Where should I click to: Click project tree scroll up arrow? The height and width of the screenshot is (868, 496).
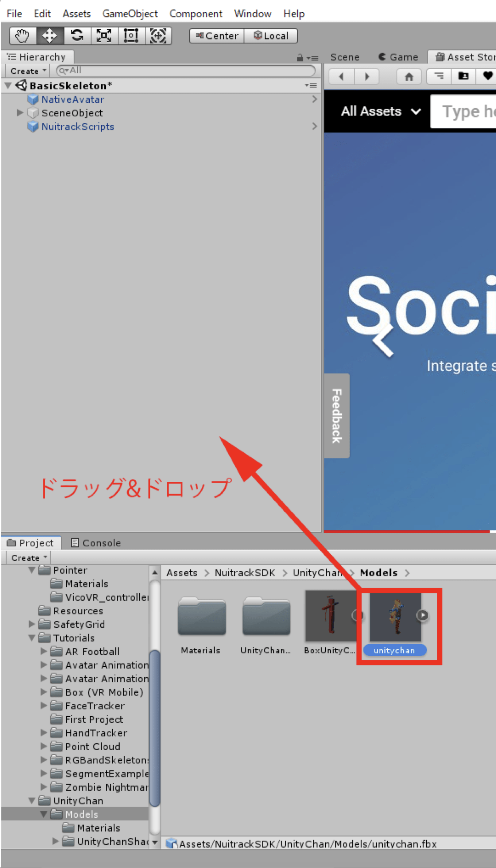pos(155,572)
